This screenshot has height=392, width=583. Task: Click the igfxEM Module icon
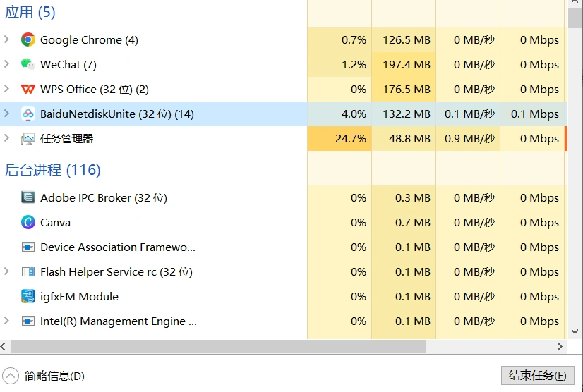pyautogui.click(x=28, y=297)
